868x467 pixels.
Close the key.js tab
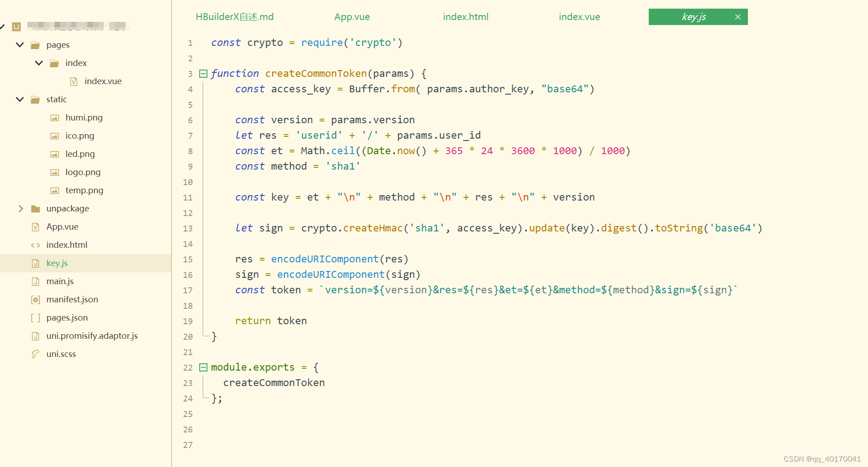[738, 17]
